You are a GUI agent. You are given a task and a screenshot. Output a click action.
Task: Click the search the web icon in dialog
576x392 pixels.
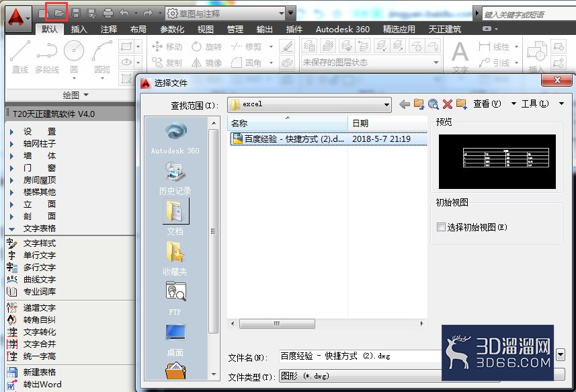[x=434, y=104]
